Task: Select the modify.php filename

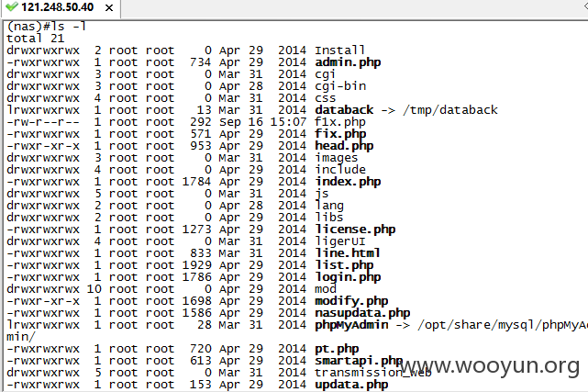Action: coord(351,301)
